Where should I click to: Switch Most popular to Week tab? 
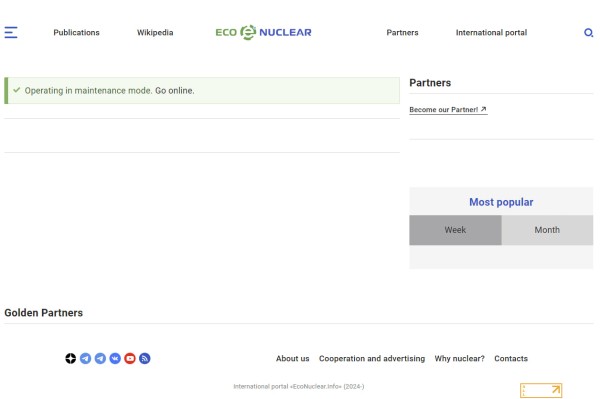[x=455, y=230]
